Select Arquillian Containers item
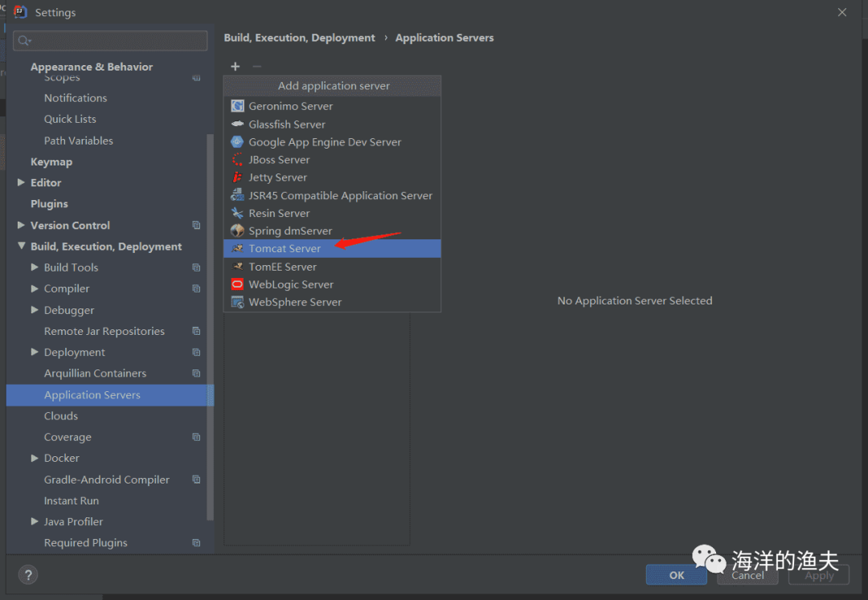868x600 pixels. click(x=95, y=373)
